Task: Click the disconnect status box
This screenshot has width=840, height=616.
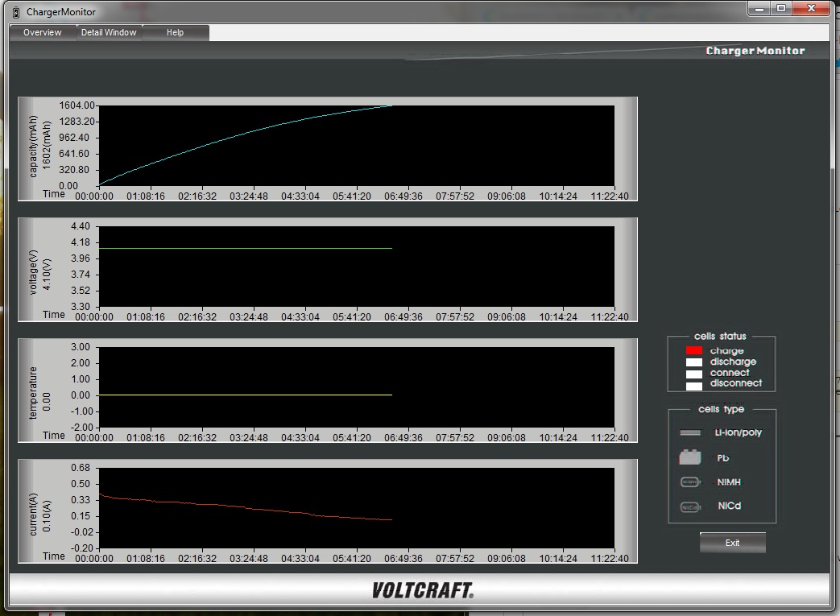Action: 693,385
